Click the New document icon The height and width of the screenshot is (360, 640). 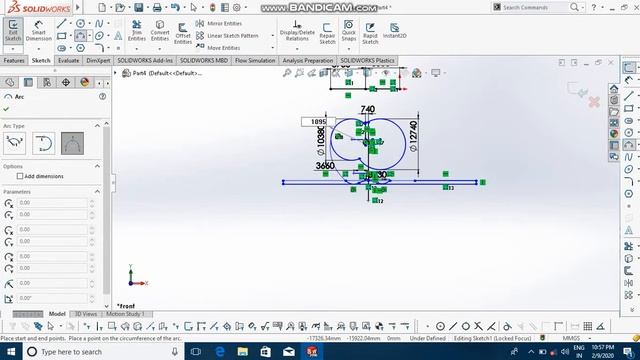[102, 7]
